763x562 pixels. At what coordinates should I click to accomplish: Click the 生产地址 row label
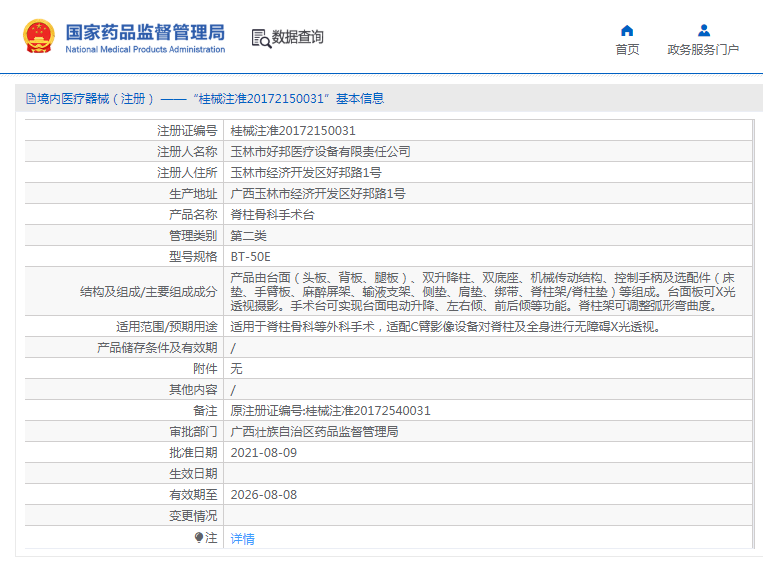click(193, 194)
